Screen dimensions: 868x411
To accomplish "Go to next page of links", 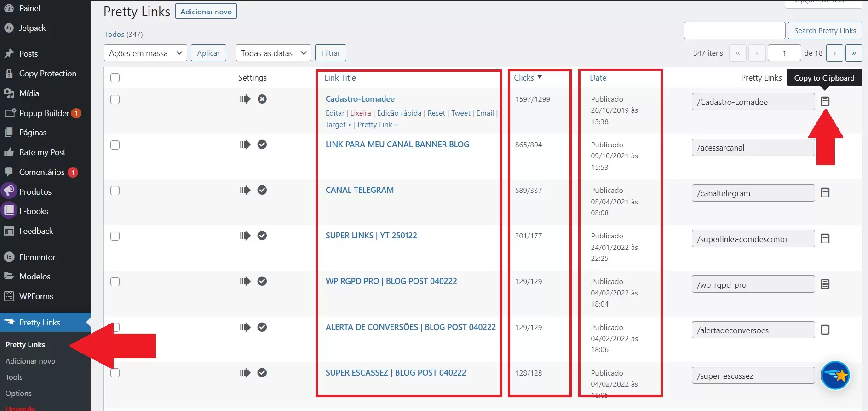I will pos(834,53).
